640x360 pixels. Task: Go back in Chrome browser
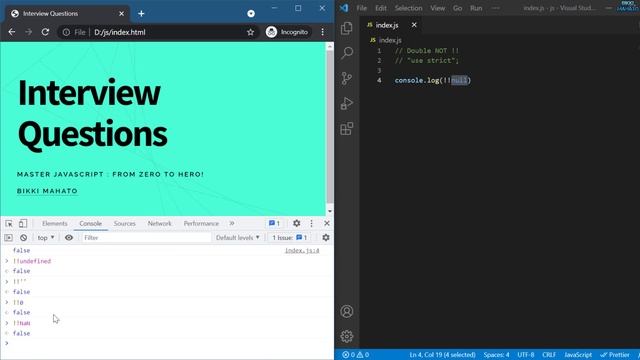pyautogui.click(x=12, y=32)
